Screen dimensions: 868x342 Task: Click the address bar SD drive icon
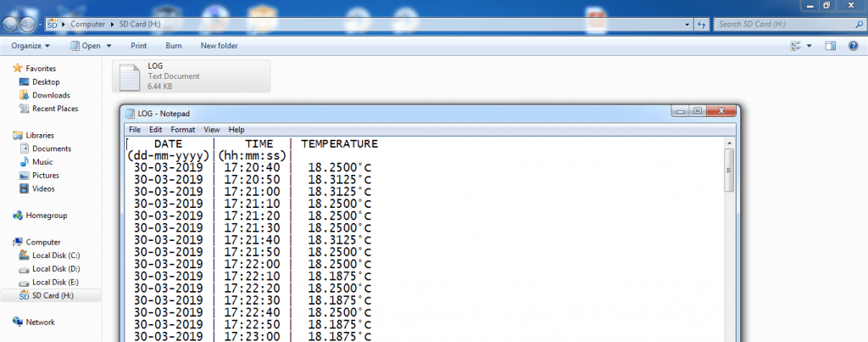(x=53, y=25)
